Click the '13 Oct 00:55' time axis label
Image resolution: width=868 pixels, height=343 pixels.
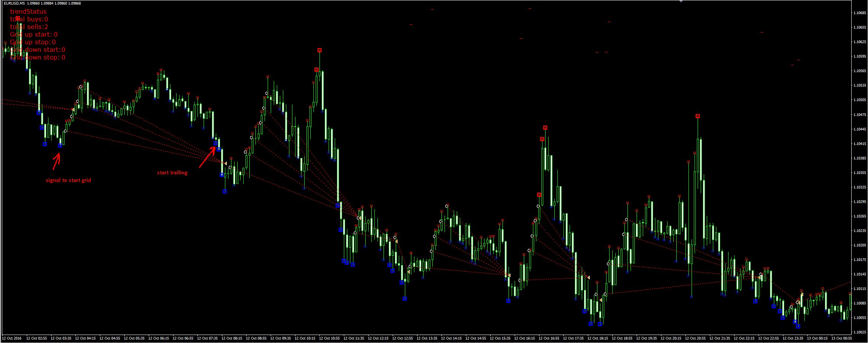click(x=842, y=338)
